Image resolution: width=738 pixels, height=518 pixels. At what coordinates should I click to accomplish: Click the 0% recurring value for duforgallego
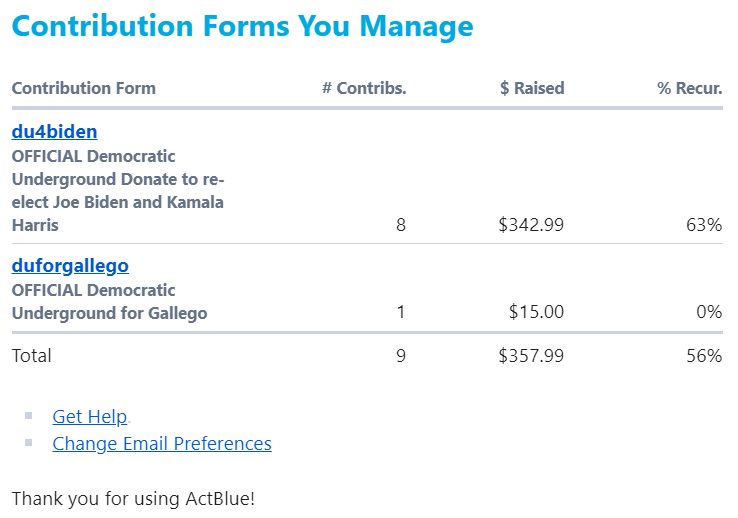click(x=709, y=313)
